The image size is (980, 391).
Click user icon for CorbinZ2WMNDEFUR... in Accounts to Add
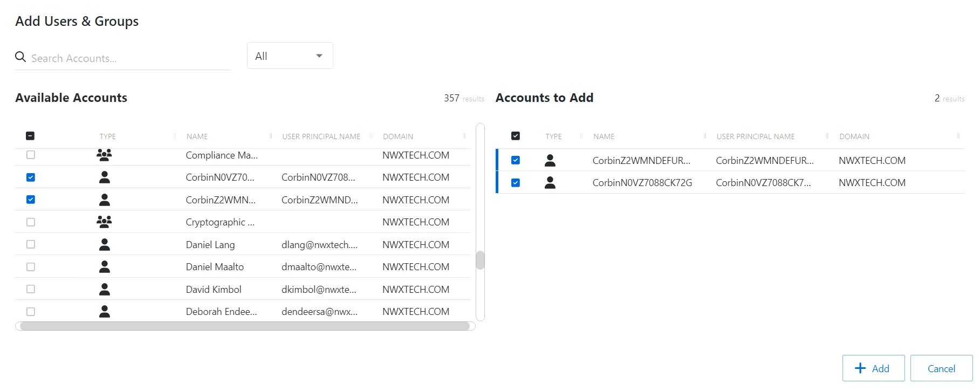pyautogui.click(x=550, y=160)
